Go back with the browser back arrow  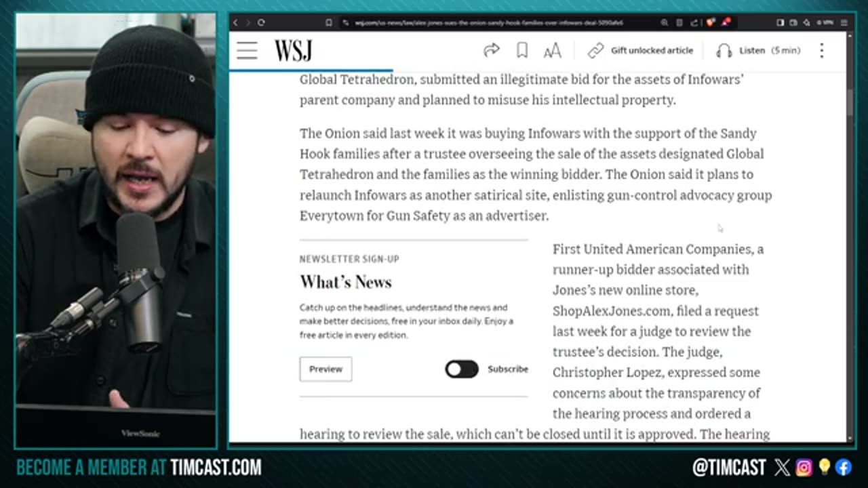[x=235, y=22]
